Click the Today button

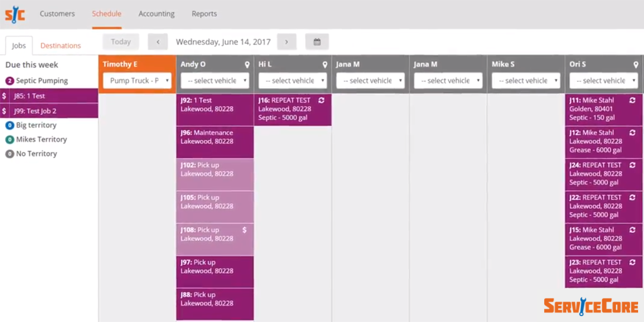click(x=120, y=41)
